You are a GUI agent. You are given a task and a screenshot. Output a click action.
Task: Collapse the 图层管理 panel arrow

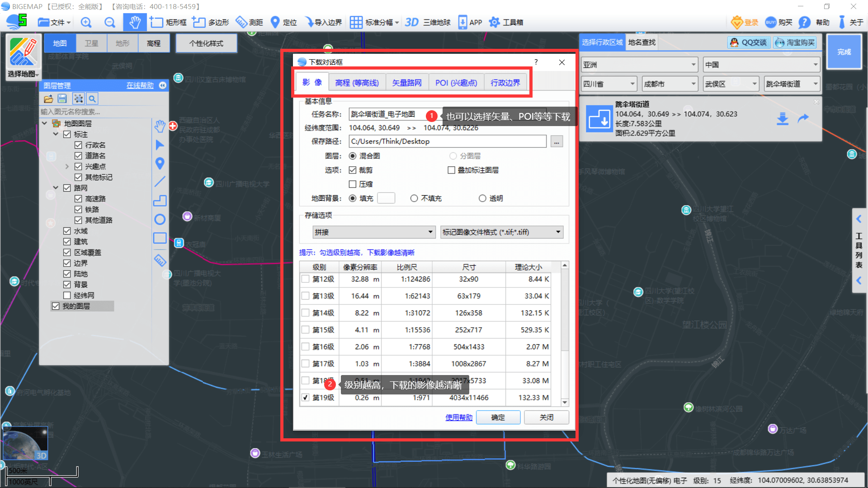pos(163,85)
